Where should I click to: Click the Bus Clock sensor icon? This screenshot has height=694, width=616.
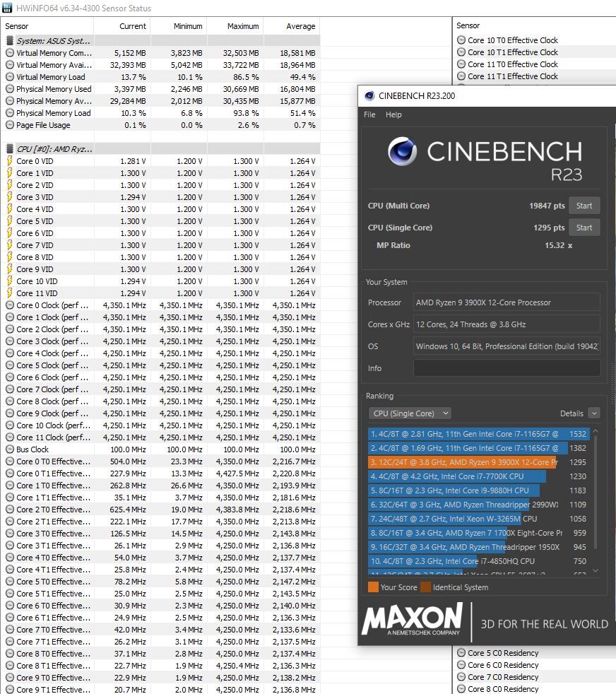(10, 449)
